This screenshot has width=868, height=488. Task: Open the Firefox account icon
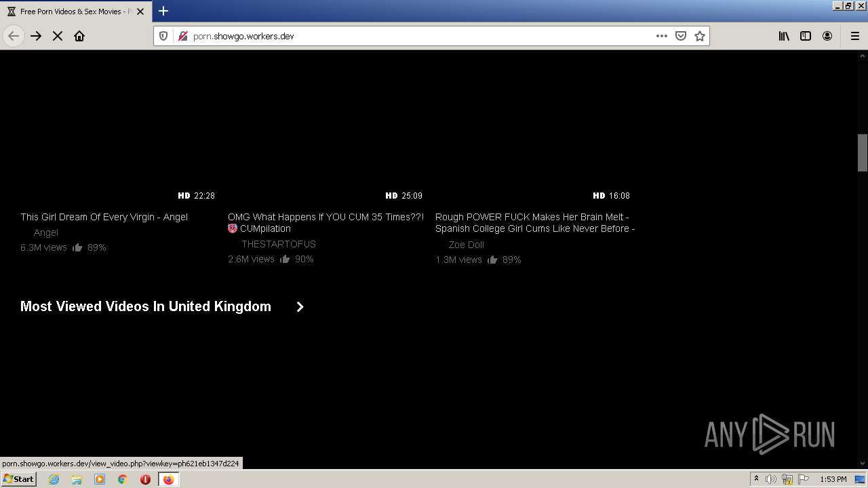click(x=827, y=36)
